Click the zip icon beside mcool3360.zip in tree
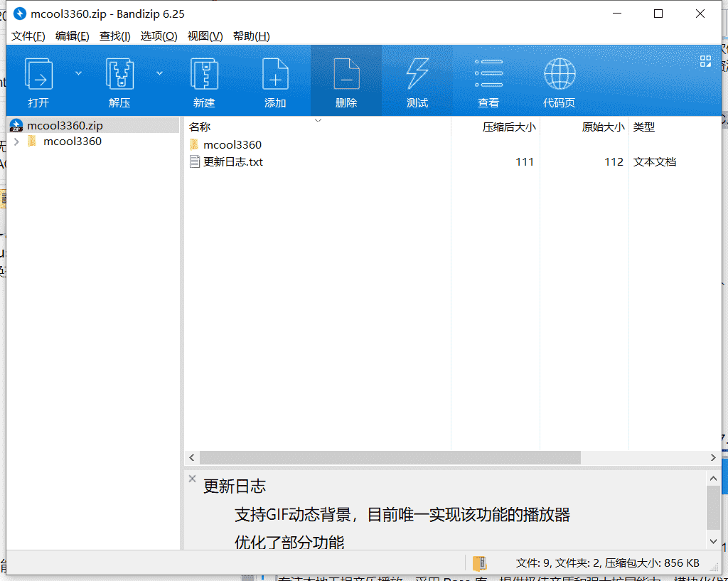This screenshot has height=581, width=728. click(16, 125)
